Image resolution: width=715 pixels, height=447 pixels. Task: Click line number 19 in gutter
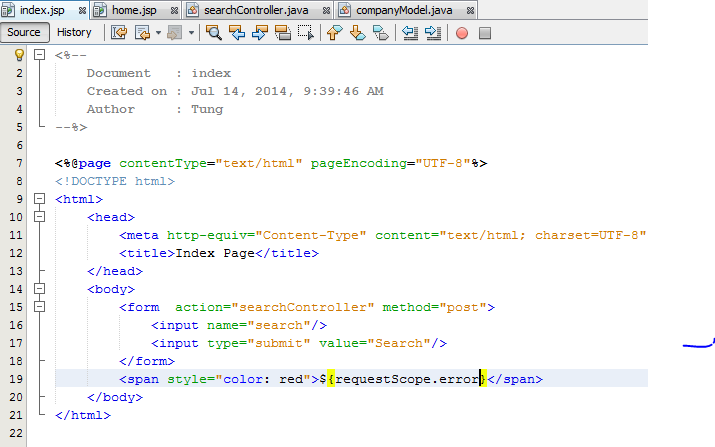coord(16,379)
